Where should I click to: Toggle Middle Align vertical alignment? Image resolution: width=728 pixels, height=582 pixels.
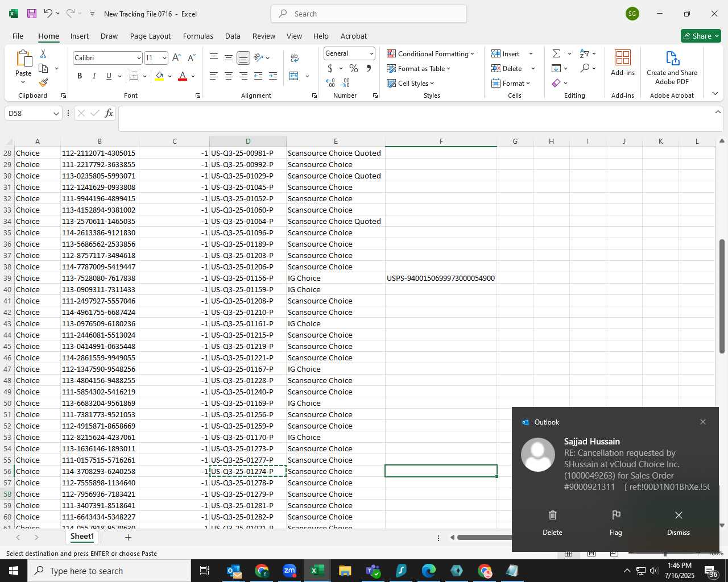229,58
